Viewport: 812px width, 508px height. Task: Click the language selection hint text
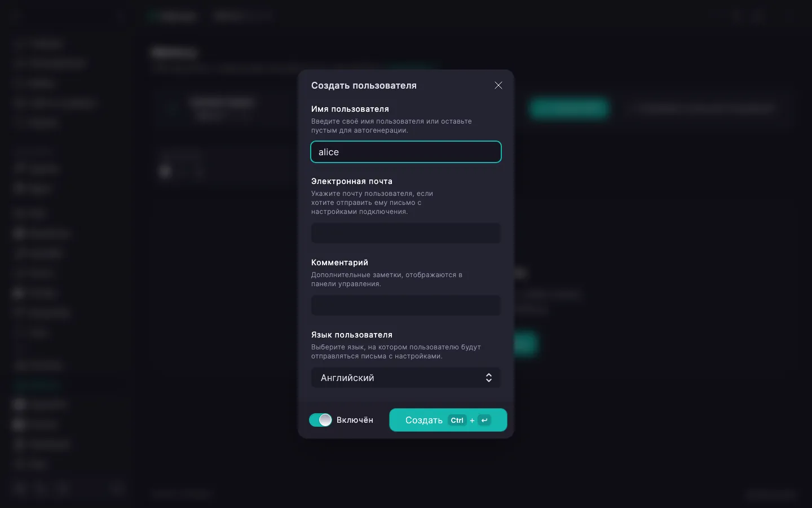[x=396, y=352]
